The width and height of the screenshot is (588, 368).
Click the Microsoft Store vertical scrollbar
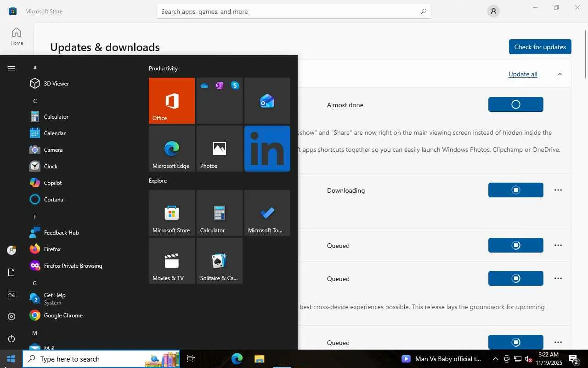pyautogui.click(x=586, y=54)
